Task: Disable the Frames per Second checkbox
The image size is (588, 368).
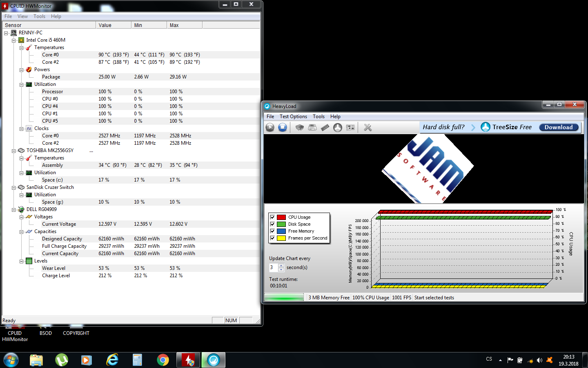Action: tap(272, 238)
